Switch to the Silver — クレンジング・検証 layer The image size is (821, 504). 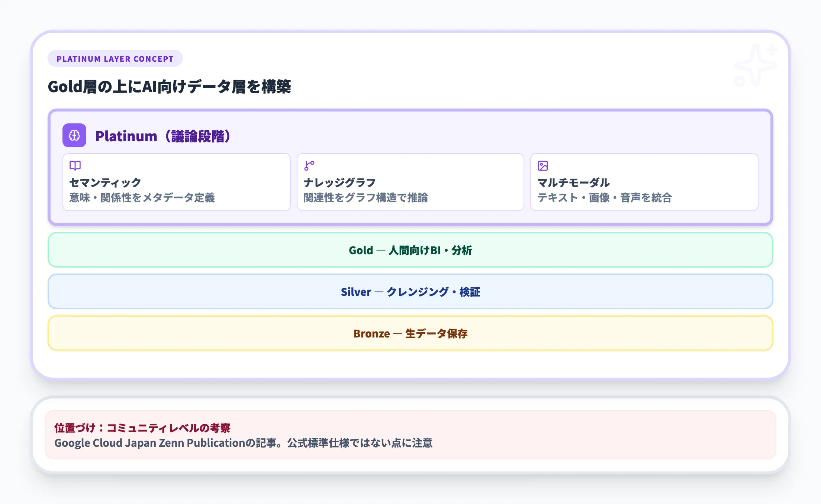[410, 292]
